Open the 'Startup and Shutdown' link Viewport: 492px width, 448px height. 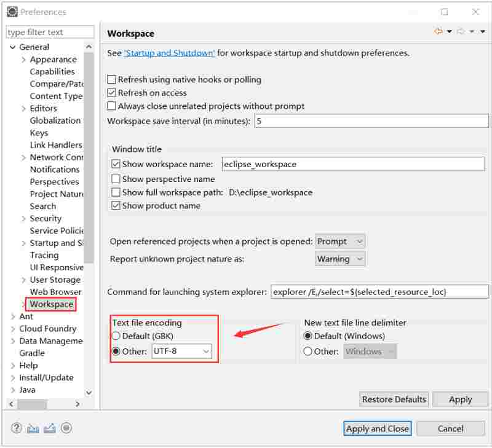pyautogui.click(x=170, y=53)
